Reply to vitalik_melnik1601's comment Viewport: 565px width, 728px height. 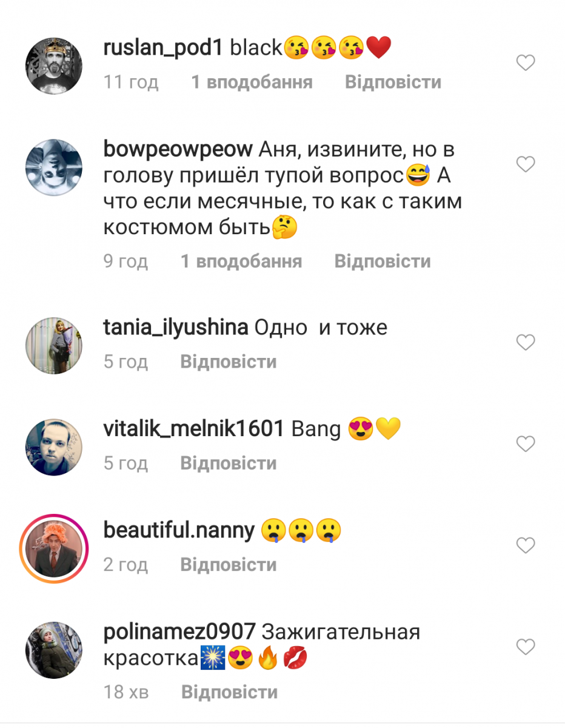[229, 463]
